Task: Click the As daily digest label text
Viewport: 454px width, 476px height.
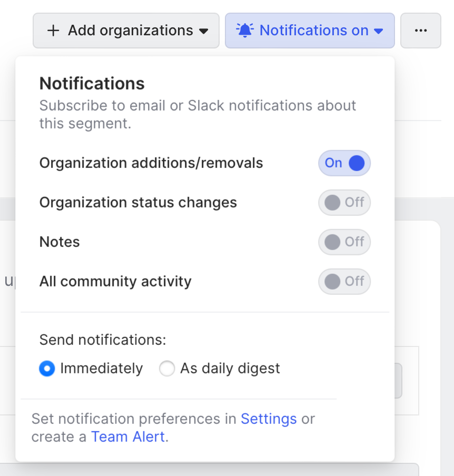Action: pos(230,369)
